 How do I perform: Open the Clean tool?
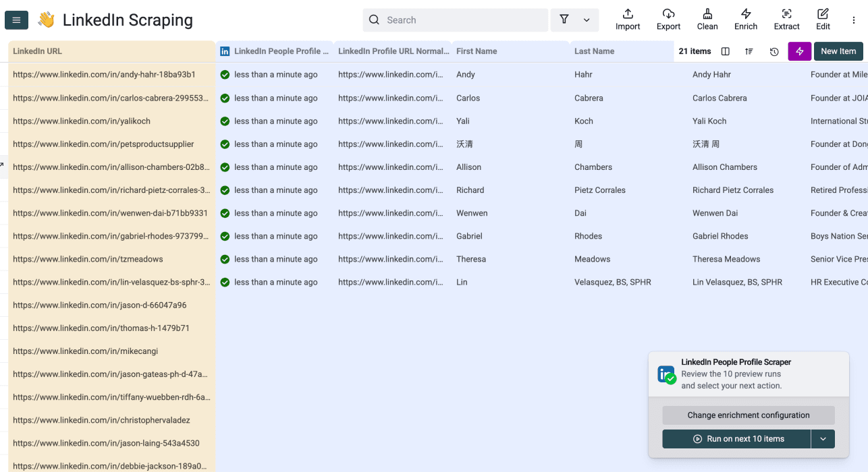point(707,20)
